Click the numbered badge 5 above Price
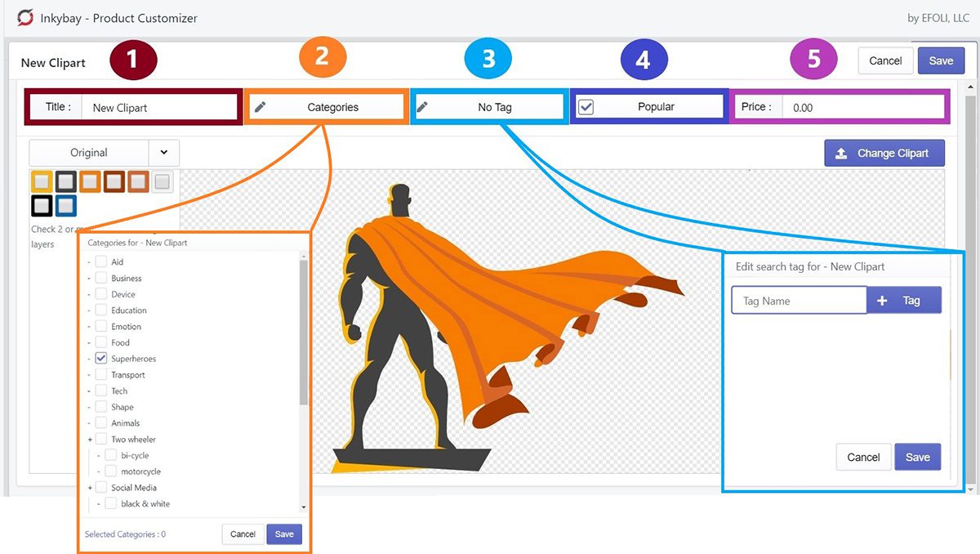The image size is (980, 554). tap(813, 59)
